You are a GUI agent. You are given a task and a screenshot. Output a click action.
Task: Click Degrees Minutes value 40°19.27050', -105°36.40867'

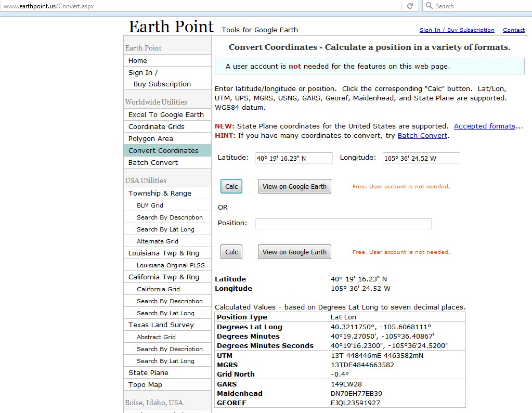[382, 337]
